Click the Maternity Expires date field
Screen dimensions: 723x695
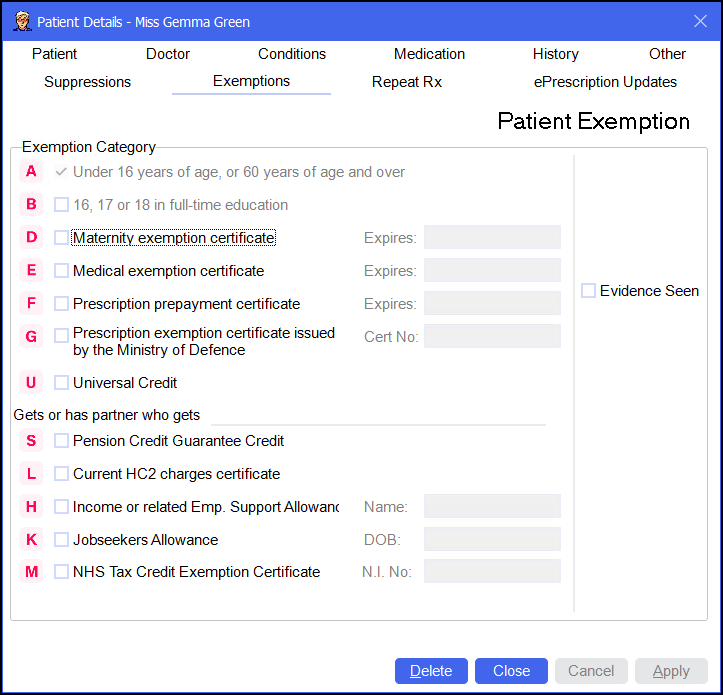pos(492,238)
